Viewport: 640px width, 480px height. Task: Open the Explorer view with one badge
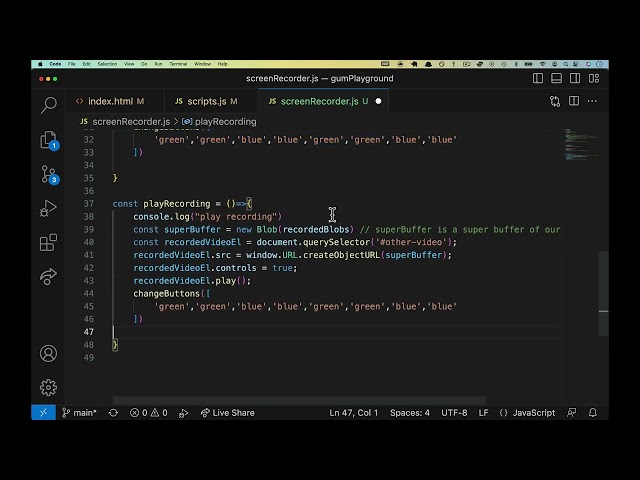point(49,140)
